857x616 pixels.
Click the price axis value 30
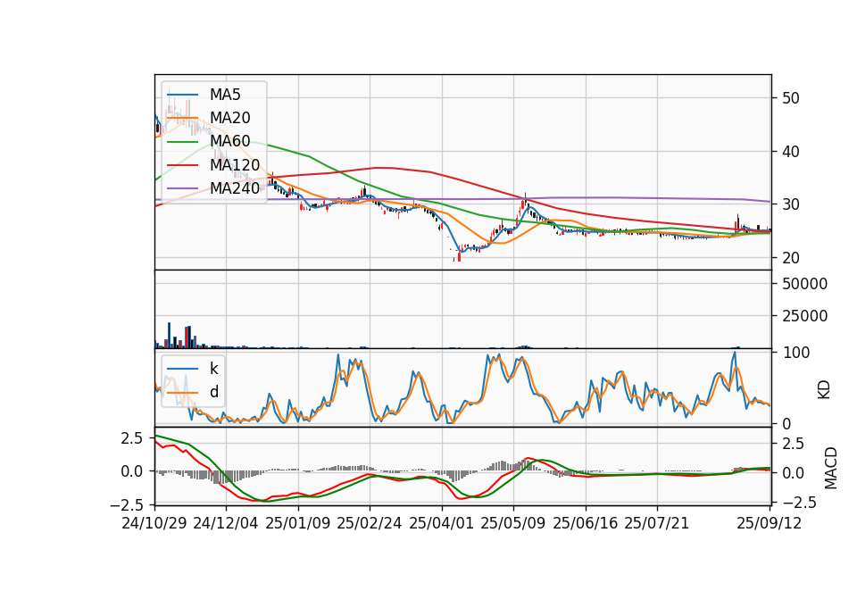pos(790,204)
